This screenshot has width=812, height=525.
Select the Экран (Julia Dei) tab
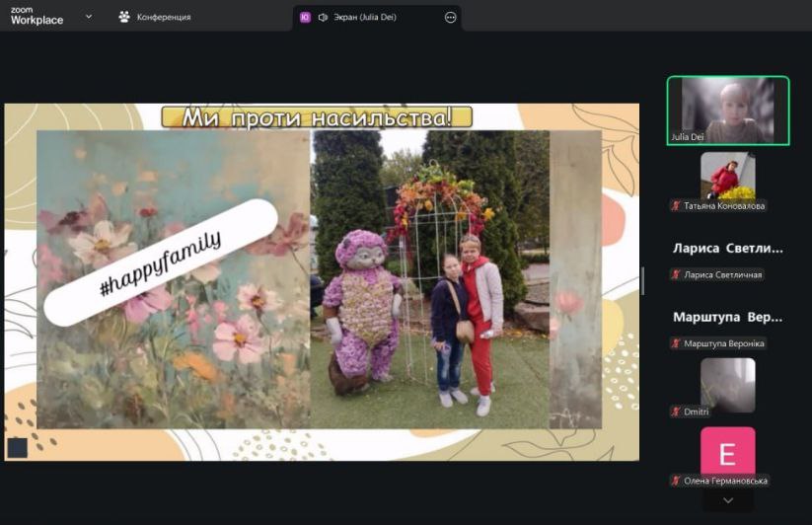pos(364,17)
